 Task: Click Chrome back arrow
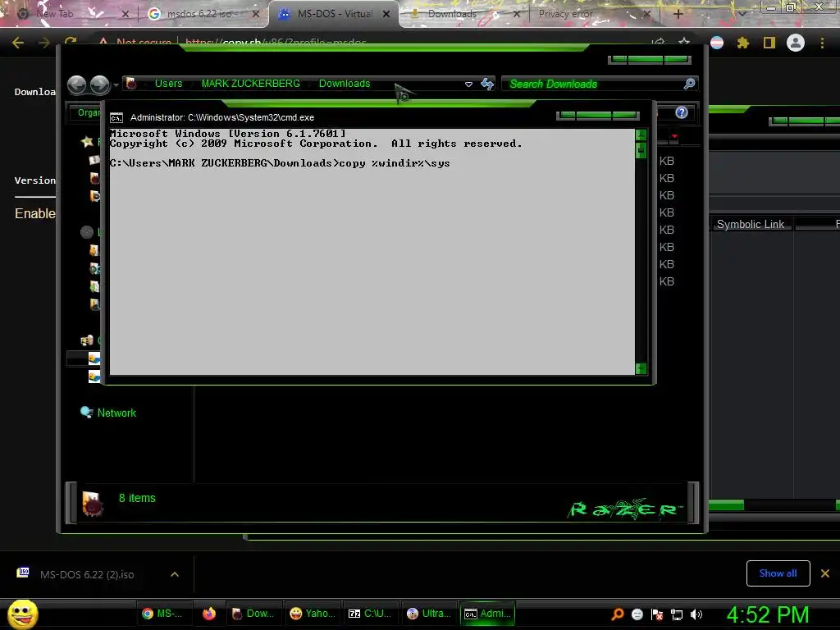[18, 43]
